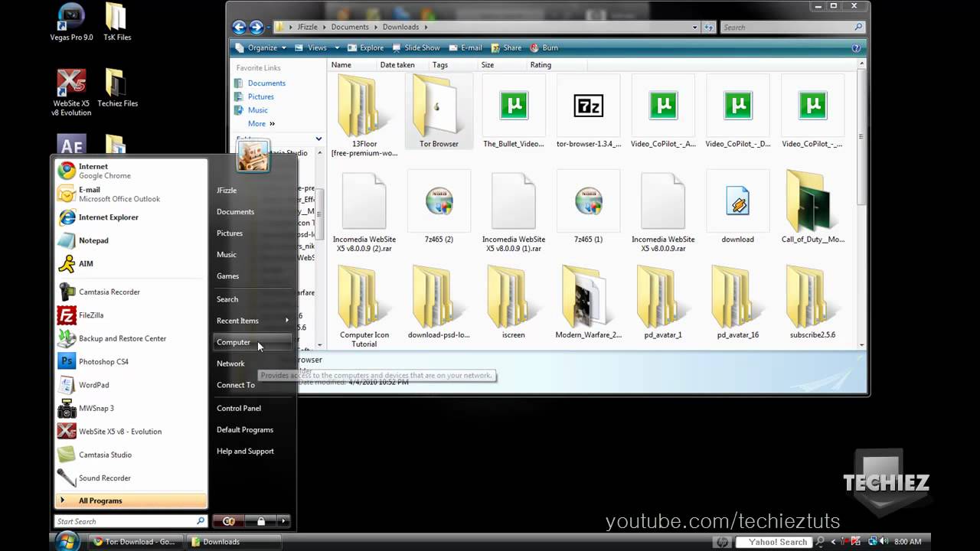980x551 pixels.
Task: Select the TsK Files desktop folder
Action: tap(117, 23)
